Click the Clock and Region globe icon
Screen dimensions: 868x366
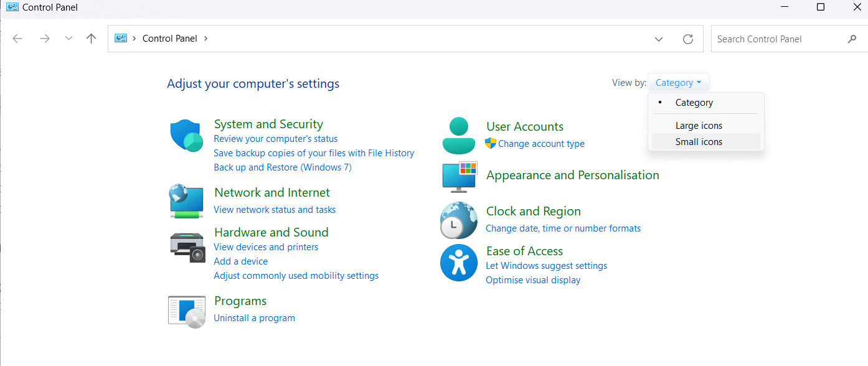coord(459,220)
